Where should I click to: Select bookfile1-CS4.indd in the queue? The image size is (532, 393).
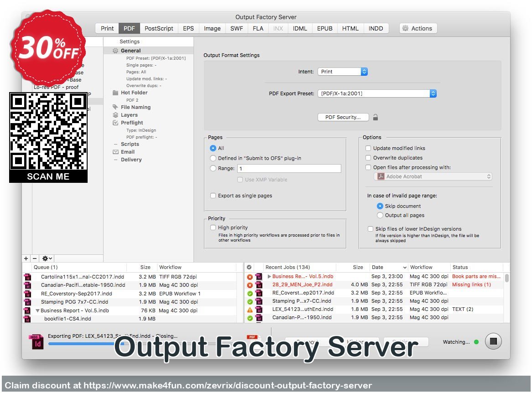(x=68, y=319)
